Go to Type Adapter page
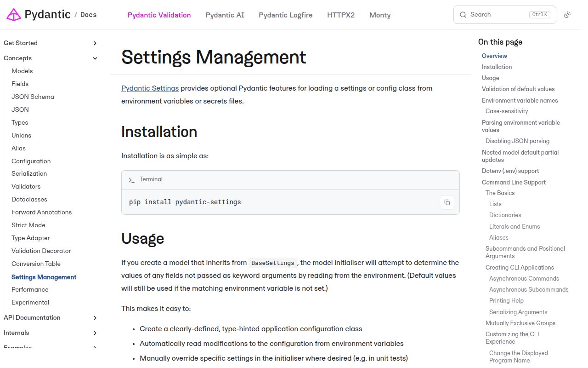The width and height of the screenshot is (588, 368). [30, 238]
